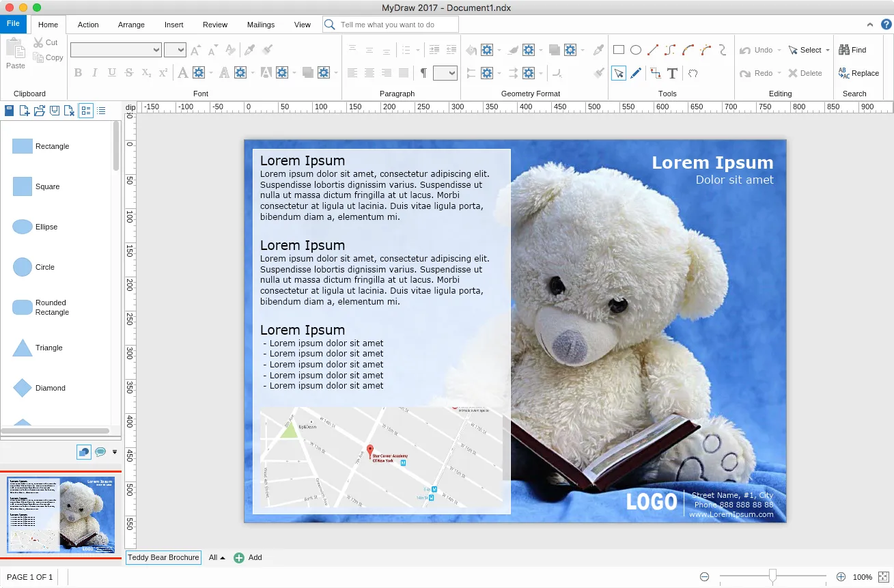894x588 pixels.
Task: Select the Teddy Bear Brochure page thumbnail
Action: tap(60, 516)
